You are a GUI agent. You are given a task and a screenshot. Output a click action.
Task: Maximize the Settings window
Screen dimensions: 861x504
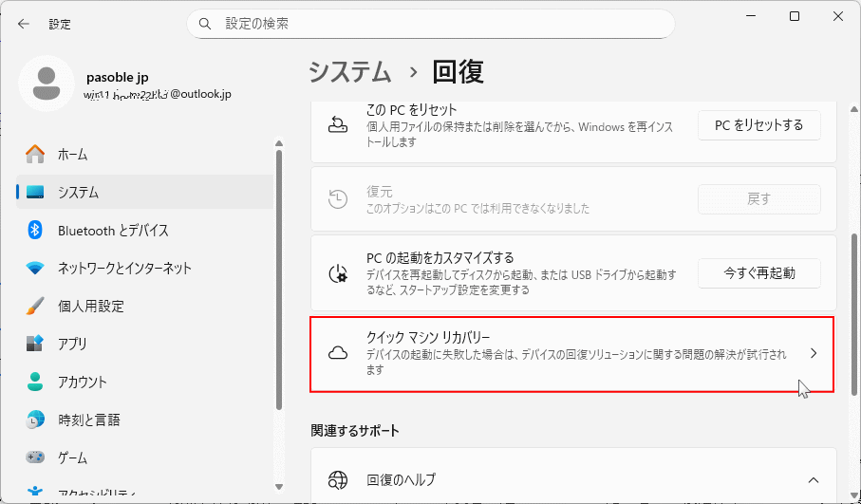(794, 16)
